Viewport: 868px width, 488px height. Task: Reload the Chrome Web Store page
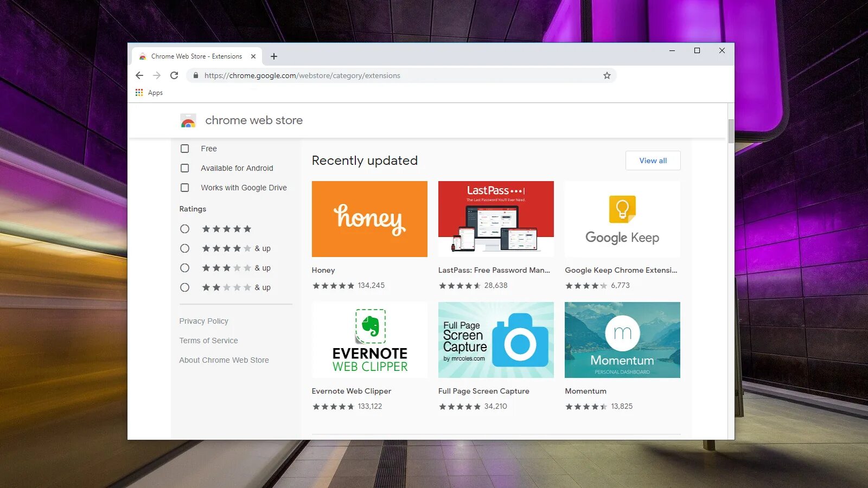point(174,75)
